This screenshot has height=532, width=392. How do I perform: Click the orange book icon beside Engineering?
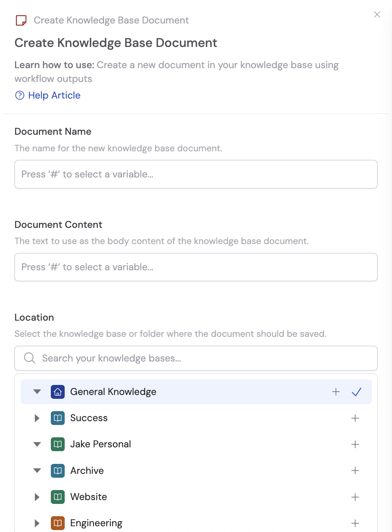point(57,523)
